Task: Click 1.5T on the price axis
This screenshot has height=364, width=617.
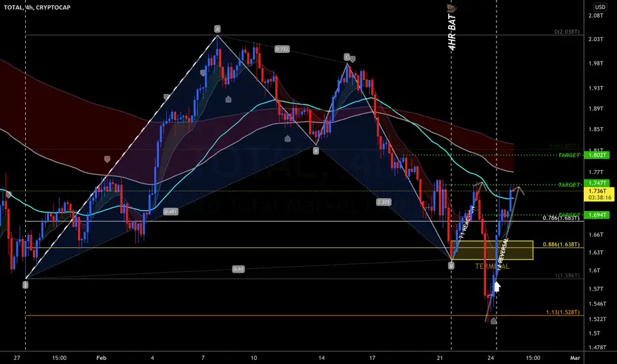Action: [x=594, y=334]
